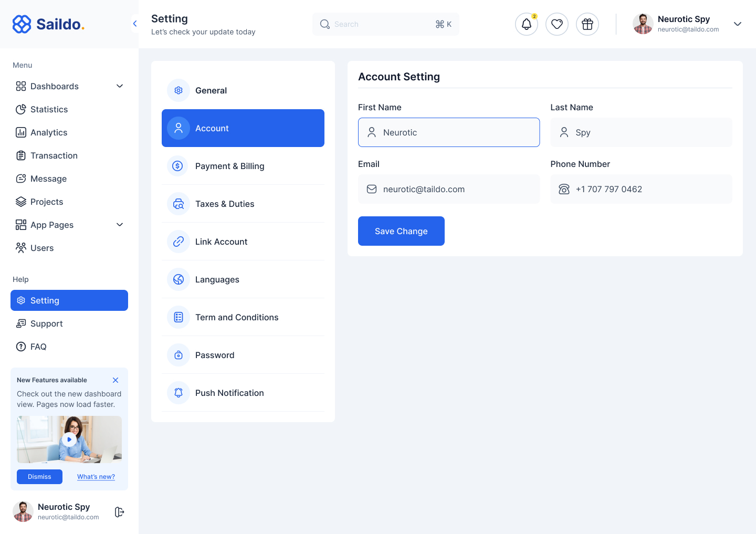Click the Transaction sidebar icon
This screenshot has width=756, height=534.
[21, 155]
